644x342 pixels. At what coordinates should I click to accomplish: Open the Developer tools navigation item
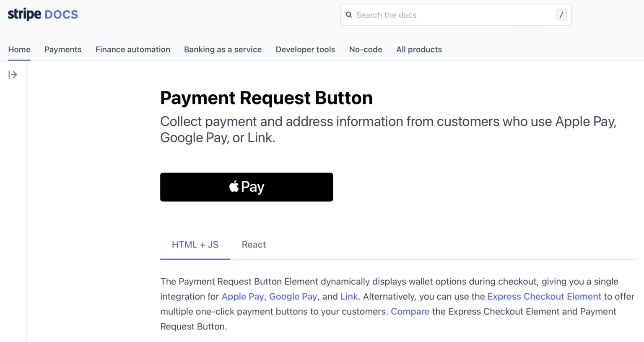click(305, 50)
